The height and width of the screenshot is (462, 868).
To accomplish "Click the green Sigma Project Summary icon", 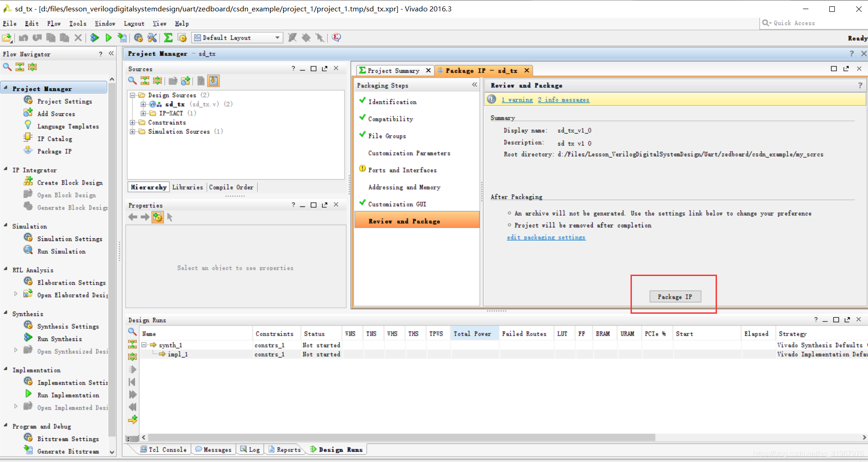I will coord(168,38).
